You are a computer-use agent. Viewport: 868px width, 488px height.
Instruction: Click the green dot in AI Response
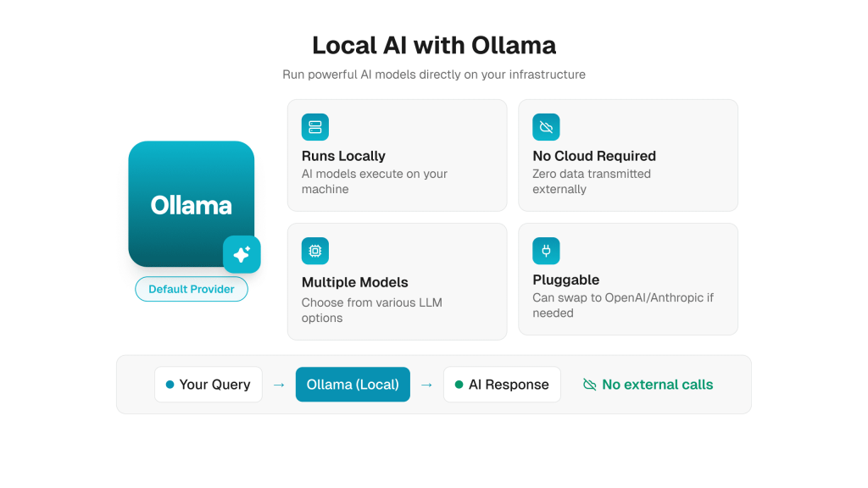459,385
